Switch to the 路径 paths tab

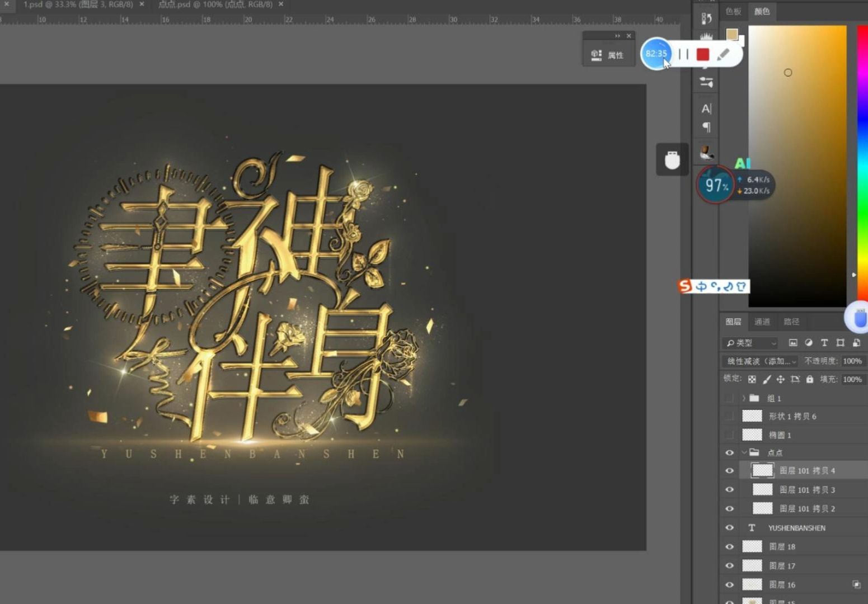[x=791, y=322]
